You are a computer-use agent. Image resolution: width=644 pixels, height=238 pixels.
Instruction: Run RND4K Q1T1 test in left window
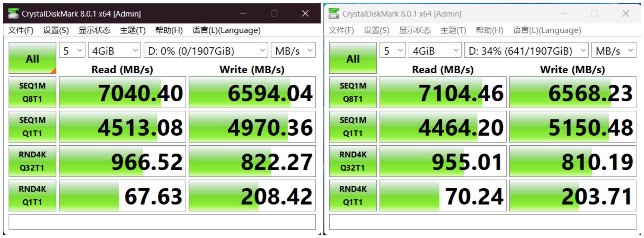click(32, 195)
